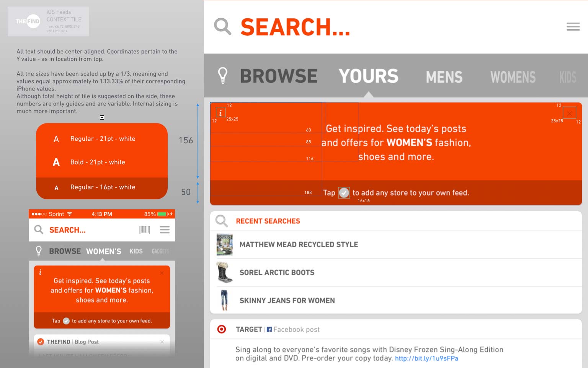Click the 'Get inspired' text in large tile
The image size is (588, 368).
(396, 143)
